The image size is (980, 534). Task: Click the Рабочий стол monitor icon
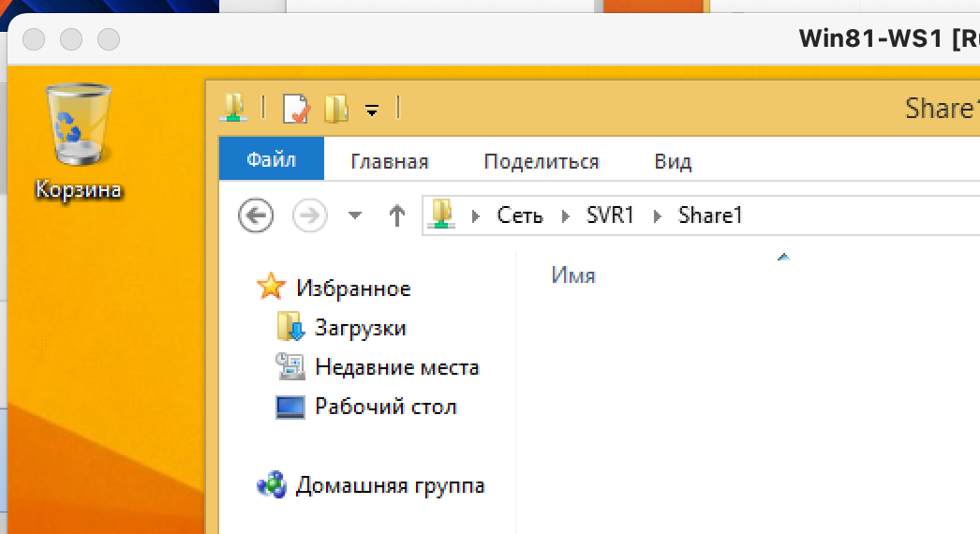[290, 408]
